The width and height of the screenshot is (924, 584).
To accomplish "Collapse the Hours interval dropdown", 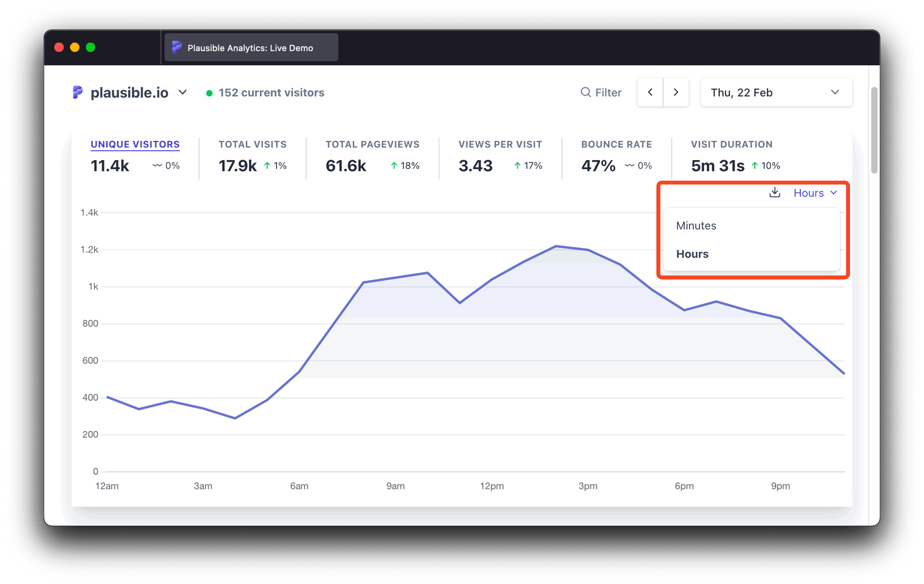I will (815, 193).
